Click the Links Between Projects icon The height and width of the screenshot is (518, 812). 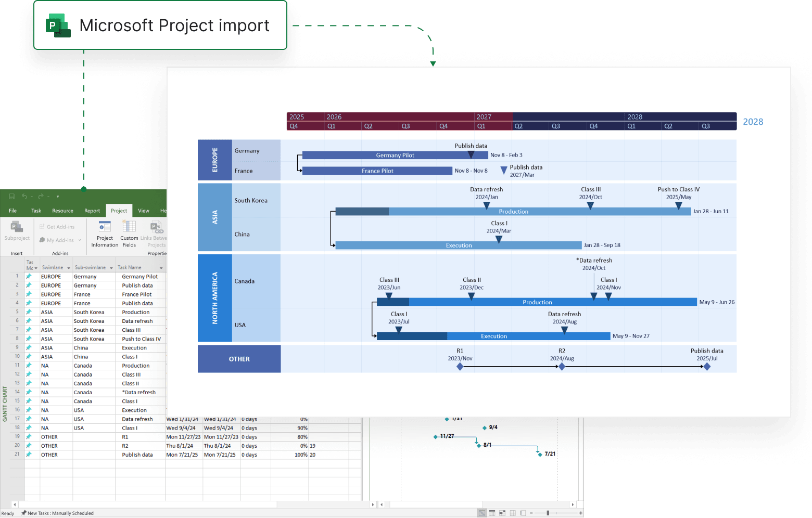click(x=157, y=227)
